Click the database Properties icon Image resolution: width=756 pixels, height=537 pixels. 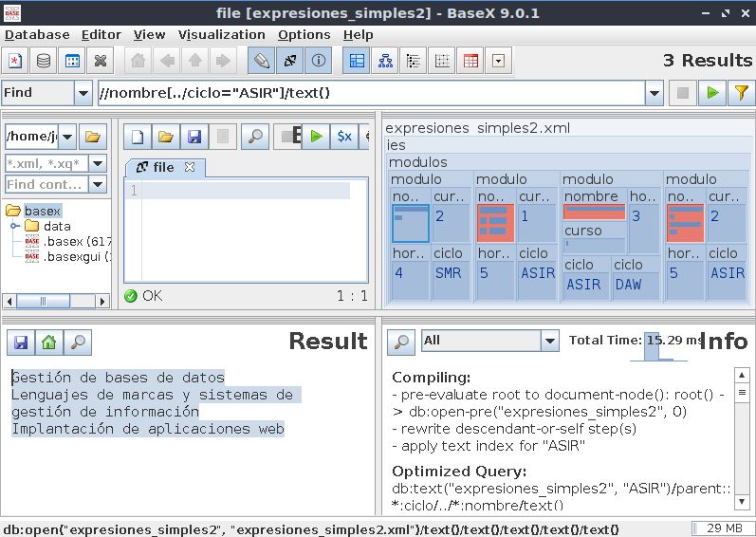(72, 61)
